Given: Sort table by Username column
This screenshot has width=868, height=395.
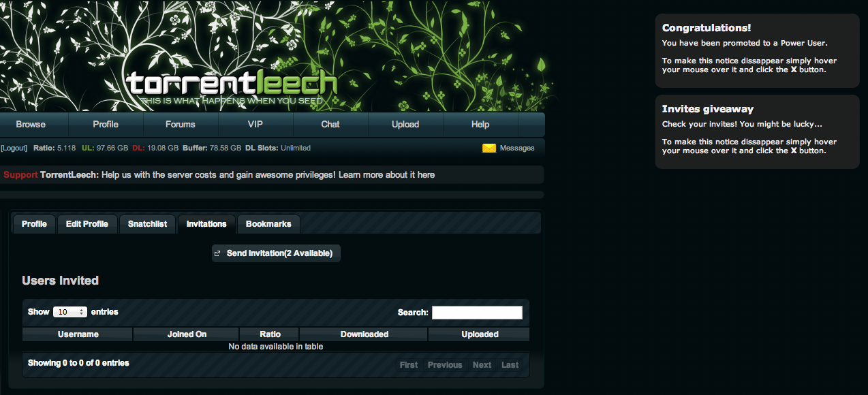Looking at the screenshot, I should pos(78,334).
